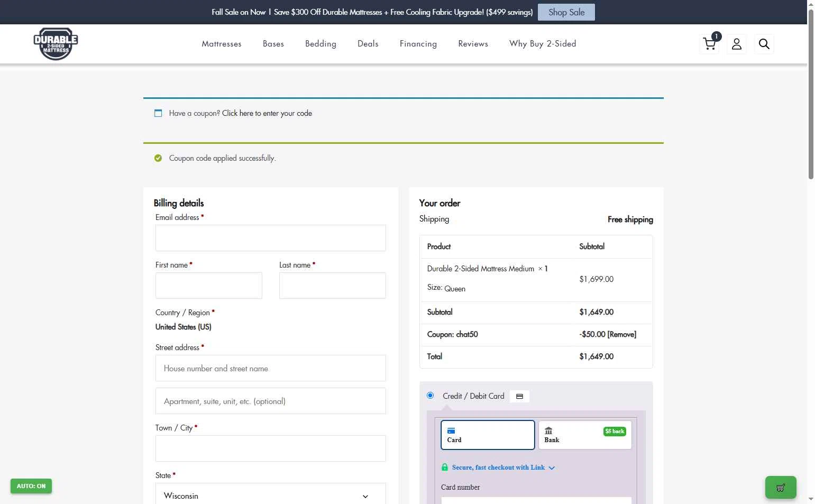Image resolution: width=815 pixels, height=504 pixels.
Task: Click the green coupon success checkmark icon
Action: click(x=158, y=158)
